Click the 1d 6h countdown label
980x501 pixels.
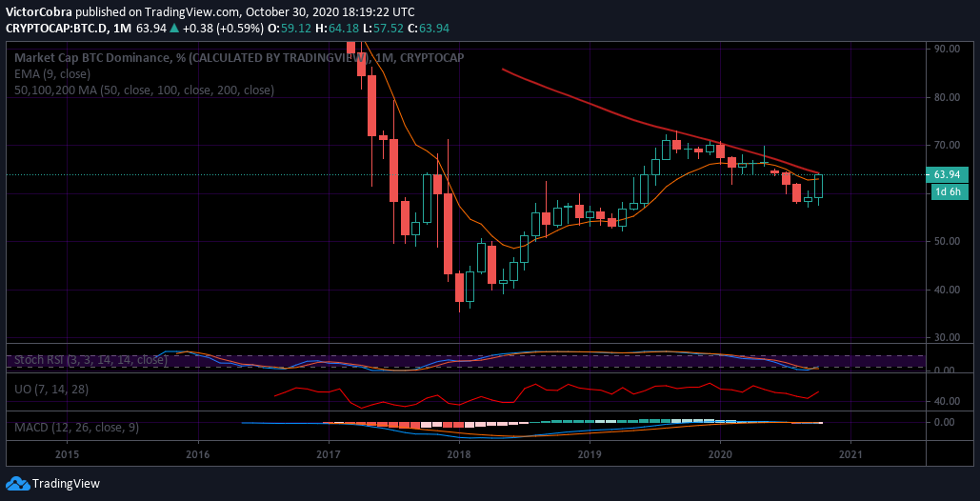pos(950,192)
